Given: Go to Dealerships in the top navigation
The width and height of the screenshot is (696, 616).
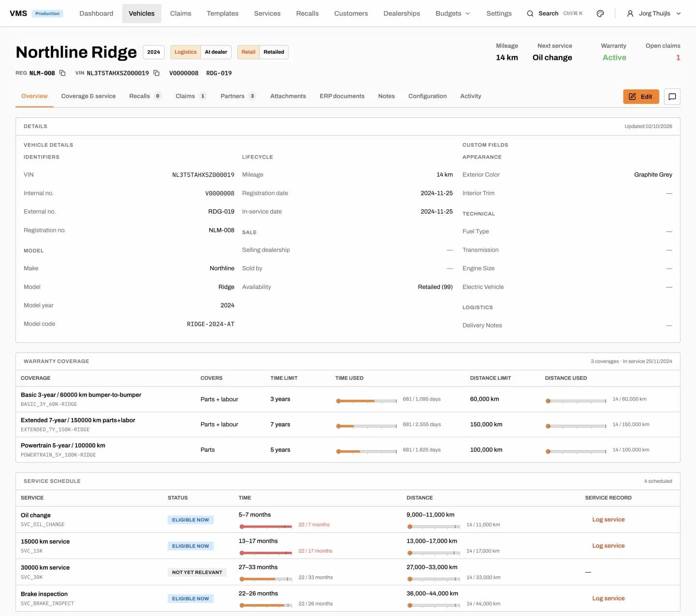Looking at the screenshot, I should coord(402,14).
